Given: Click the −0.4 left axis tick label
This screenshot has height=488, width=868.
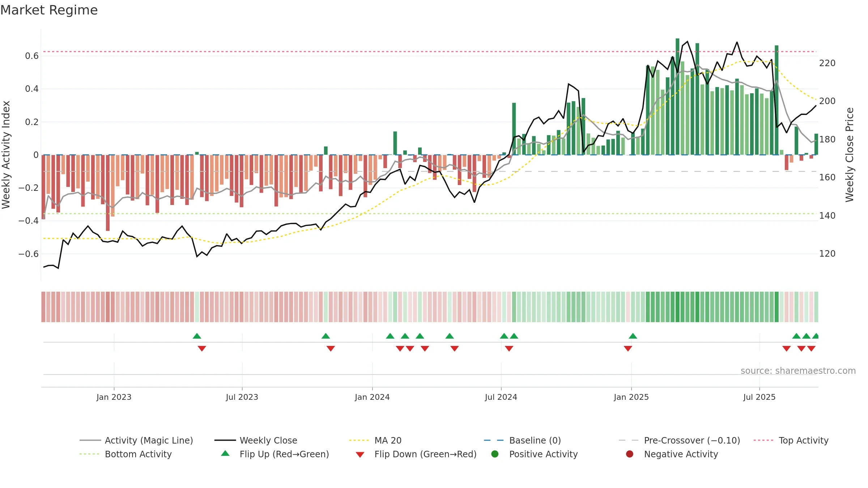Looking at the screenshot, I should pyautogui.click(x=29, y=221).
